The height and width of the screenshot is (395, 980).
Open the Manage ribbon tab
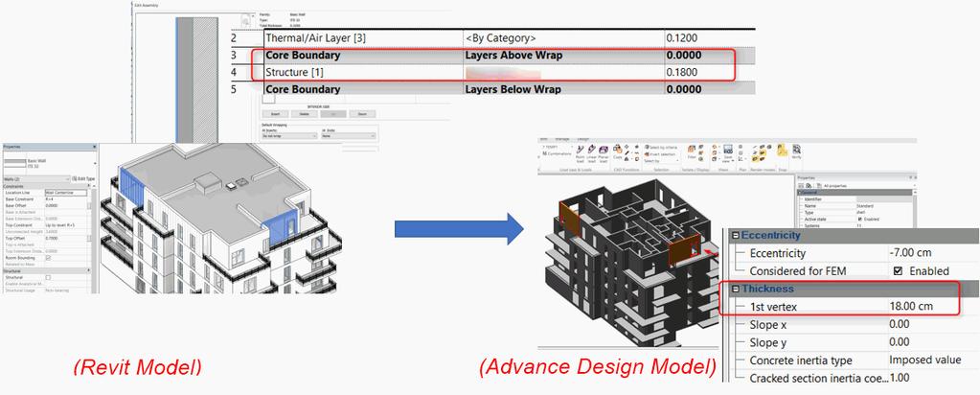tap(562, 139)
